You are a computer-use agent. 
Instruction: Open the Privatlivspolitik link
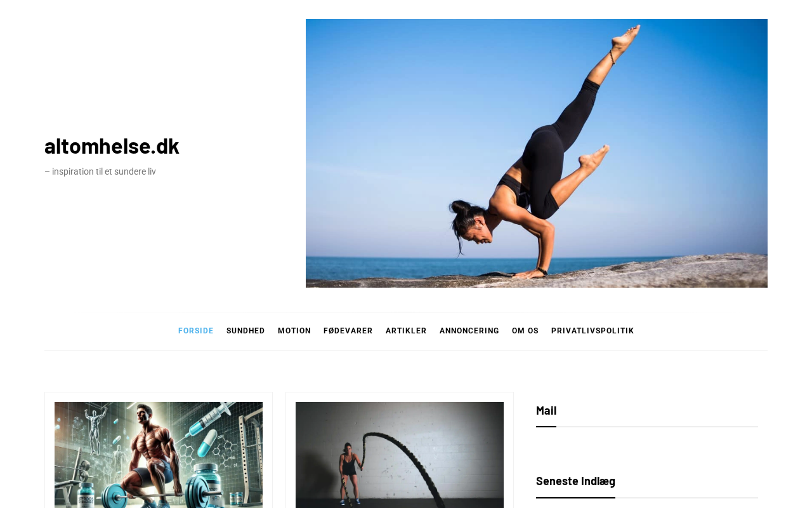[593, 331]
